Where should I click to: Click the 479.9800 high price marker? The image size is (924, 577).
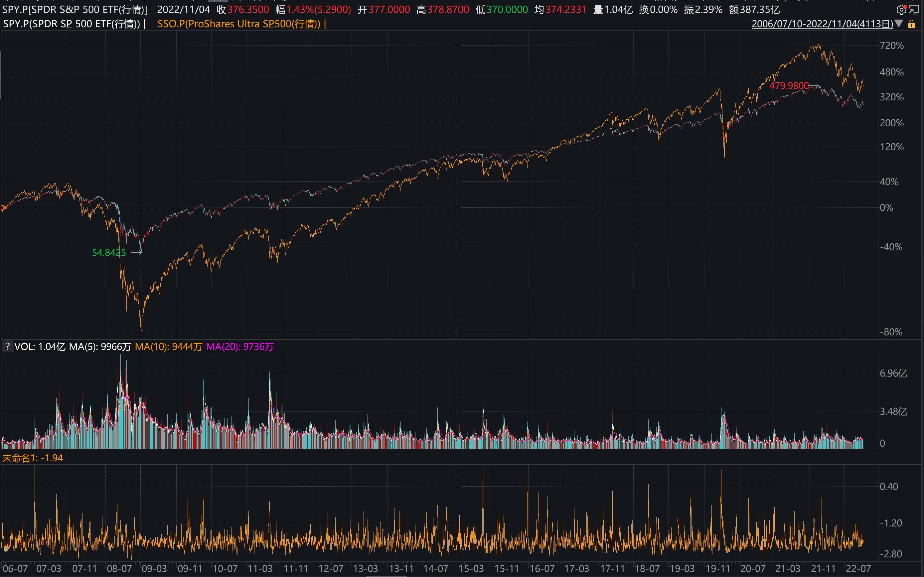tap(789, 86)
